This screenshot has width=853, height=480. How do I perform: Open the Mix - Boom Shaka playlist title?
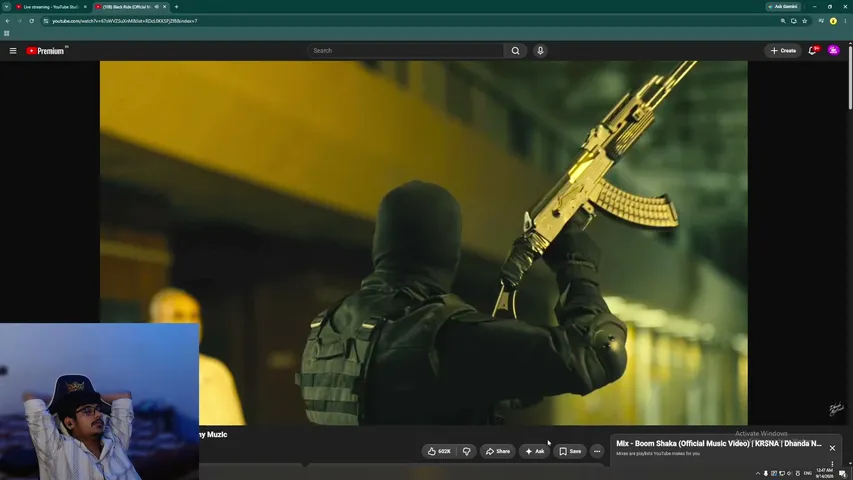[x=718, y=444]
